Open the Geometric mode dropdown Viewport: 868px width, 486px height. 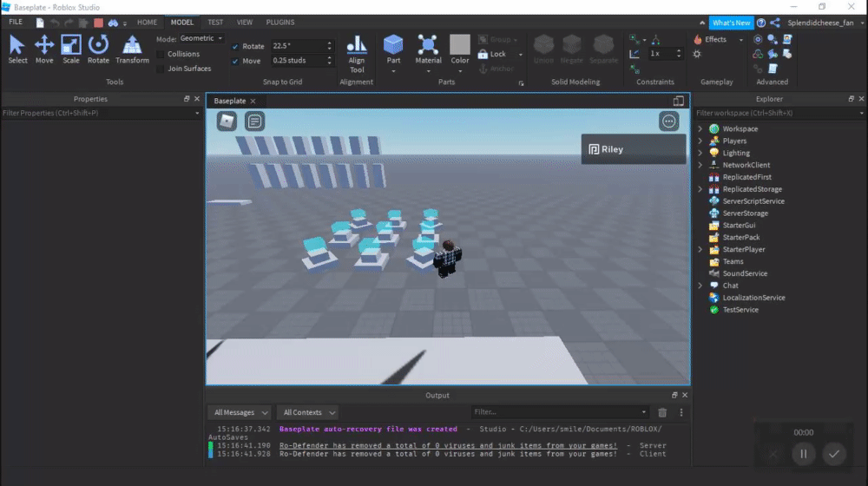click(x=201, y=38)
